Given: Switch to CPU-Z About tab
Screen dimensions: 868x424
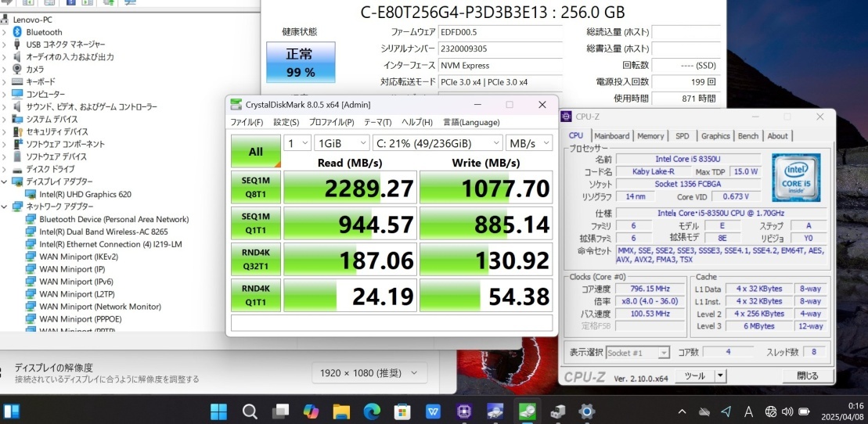Looking at the screenshot, I should (x=777, y=136).
